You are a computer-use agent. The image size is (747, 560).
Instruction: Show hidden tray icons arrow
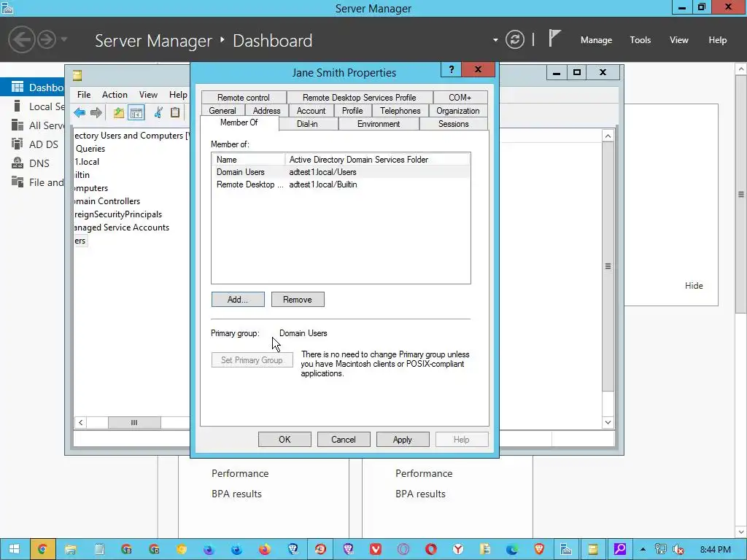[x=643, y=550]
